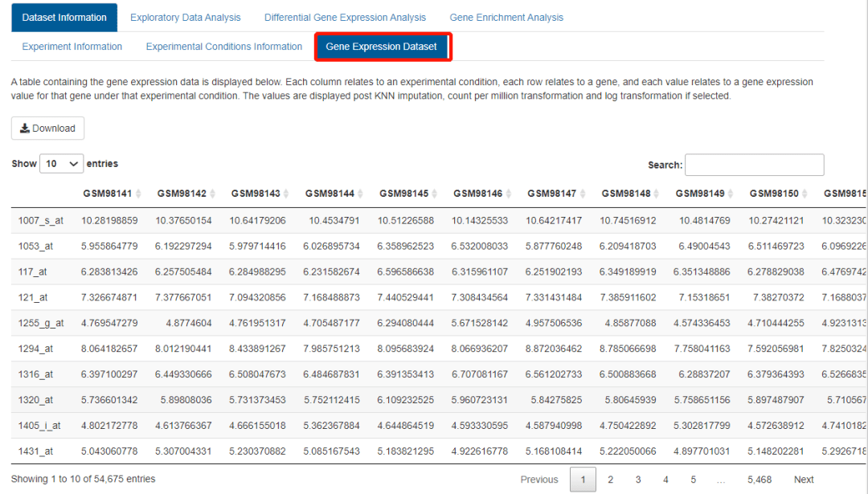Sort GSM98148 column via arrow icon

(657, 194)
